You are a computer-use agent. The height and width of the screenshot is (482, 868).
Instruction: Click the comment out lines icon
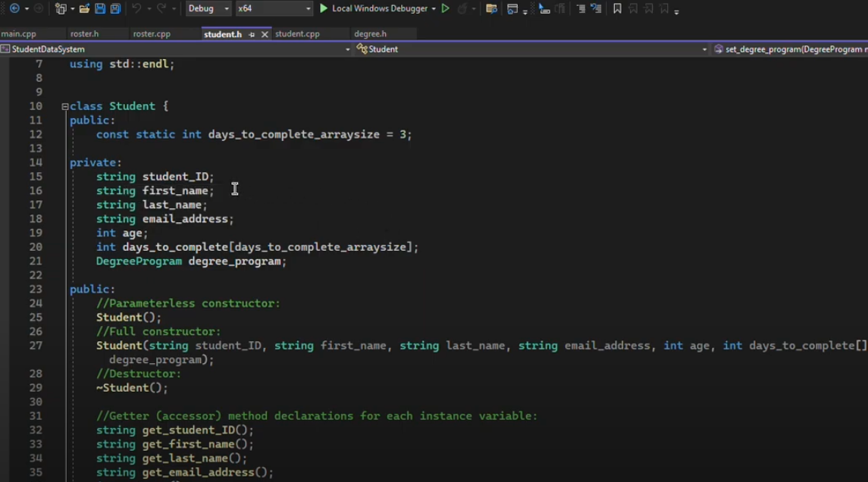[581, 8]
